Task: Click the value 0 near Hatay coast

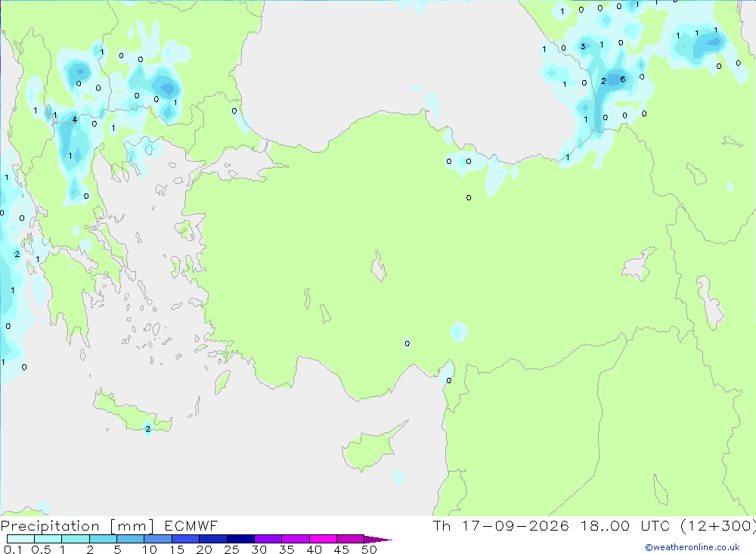Action: tap(449, 380)
